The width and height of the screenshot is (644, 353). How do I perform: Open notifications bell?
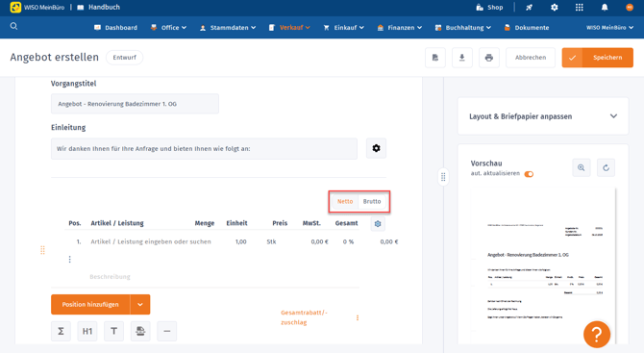605,8
